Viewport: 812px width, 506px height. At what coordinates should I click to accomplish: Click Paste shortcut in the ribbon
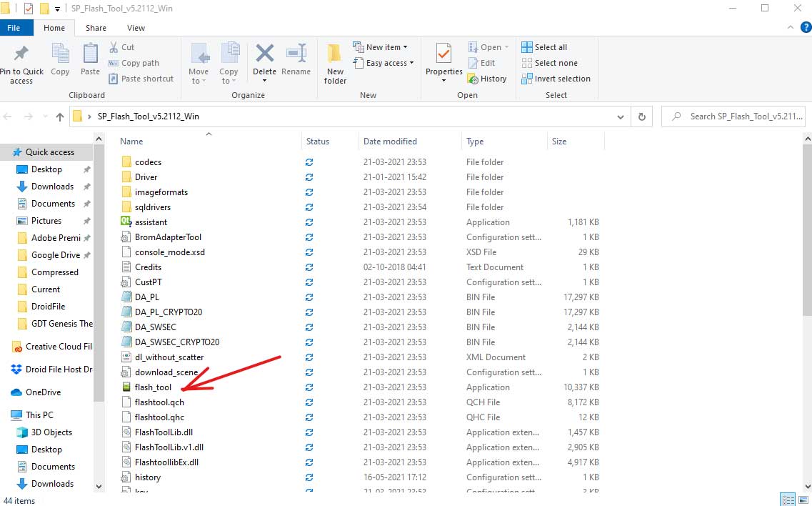pyautogui.click(x=141, y=79)
